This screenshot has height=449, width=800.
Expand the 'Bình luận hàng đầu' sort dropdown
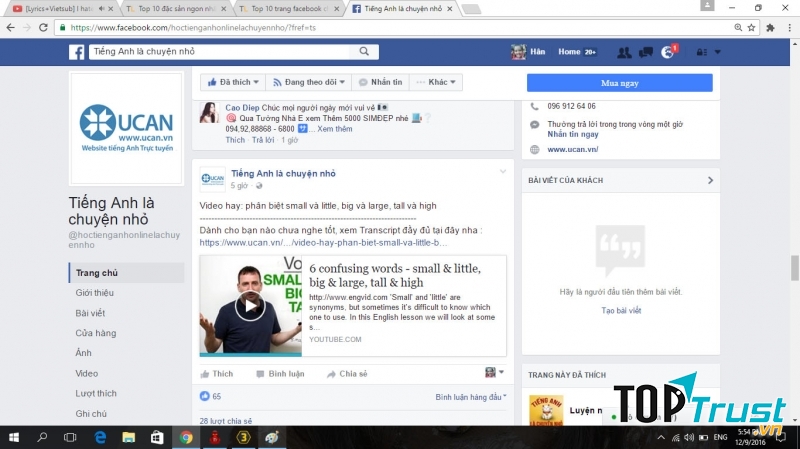tap(471, 397)
